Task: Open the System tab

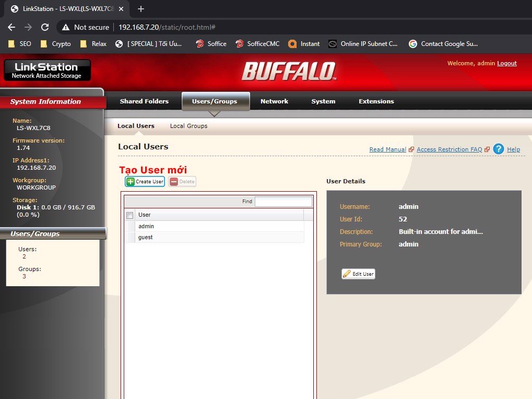Action: coord(323,101)
